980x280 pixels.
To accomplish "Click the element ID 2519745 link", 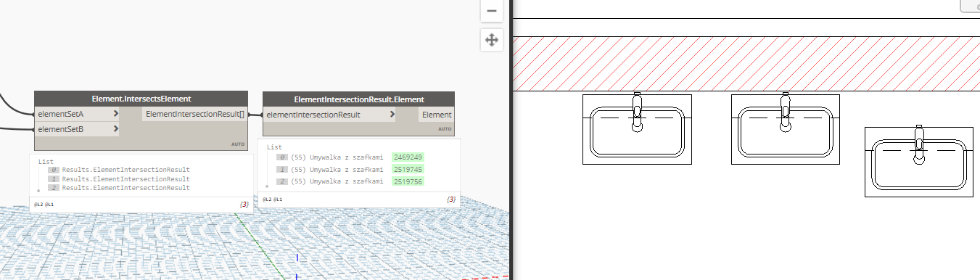I will (x=408, y=169).
